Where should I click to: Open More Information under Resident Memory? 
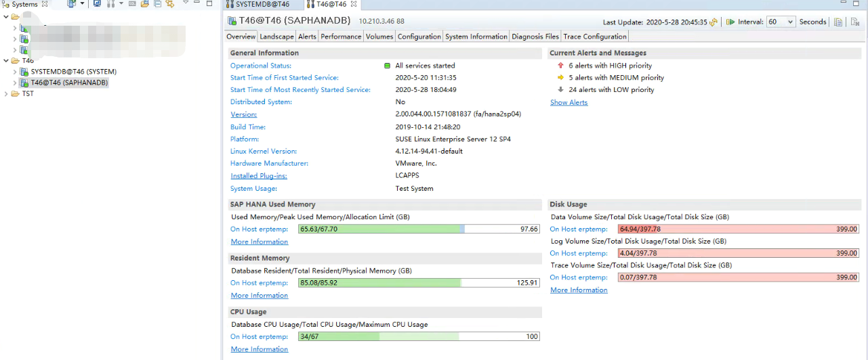click(x=260, y=296)
